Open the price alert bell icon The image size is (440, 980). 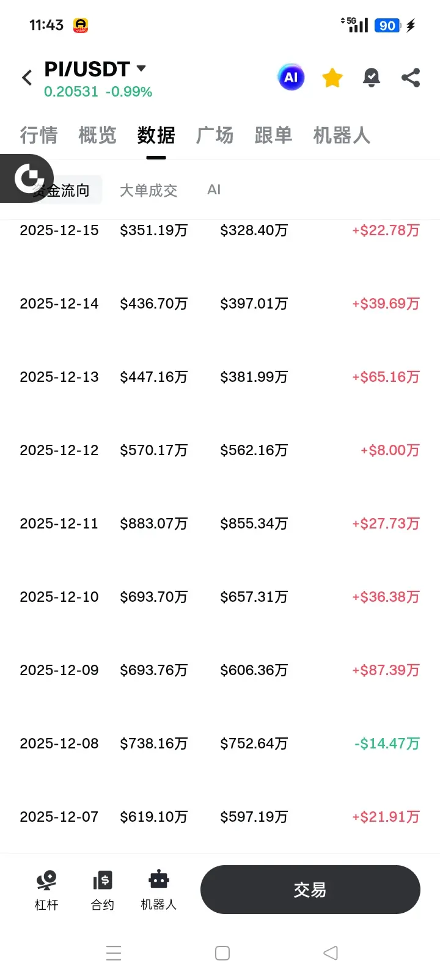click(x=372, y=78)
